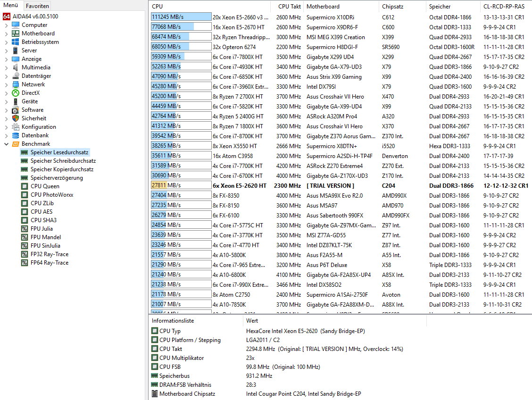The height and width of the screenshot is (400, 532).
Task: Select the Motherboard tree icon
Action: click(x=16, y=33)
